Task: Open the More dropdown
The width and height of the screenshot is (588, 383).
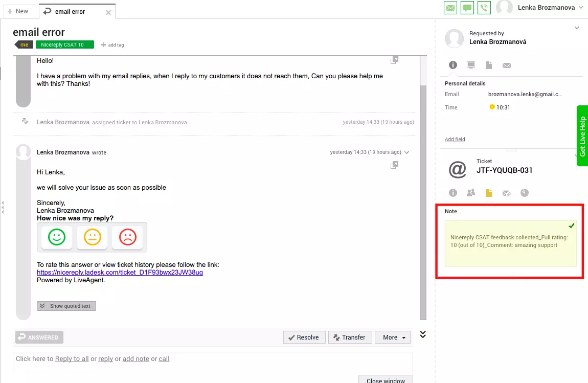Action: (x=392, y=337)
